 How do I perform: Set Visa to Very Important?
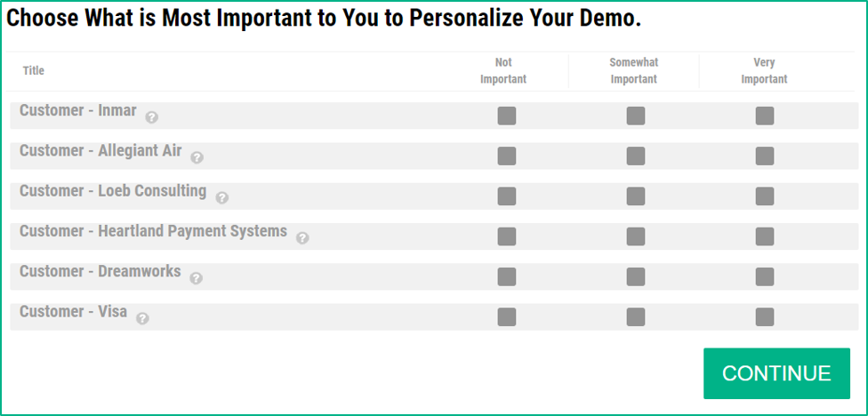pyautogui.click(x=765, y=317)
